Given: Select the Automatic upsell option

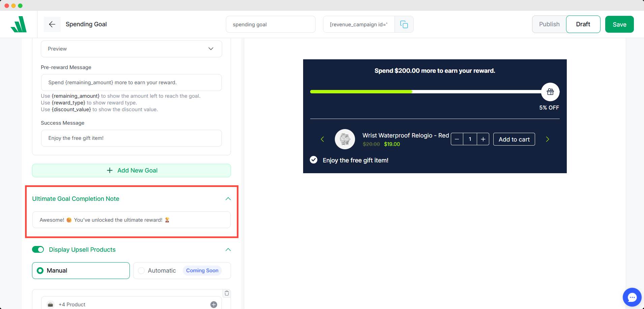Looking at the screenshot, I should click(x=182, y=271).
